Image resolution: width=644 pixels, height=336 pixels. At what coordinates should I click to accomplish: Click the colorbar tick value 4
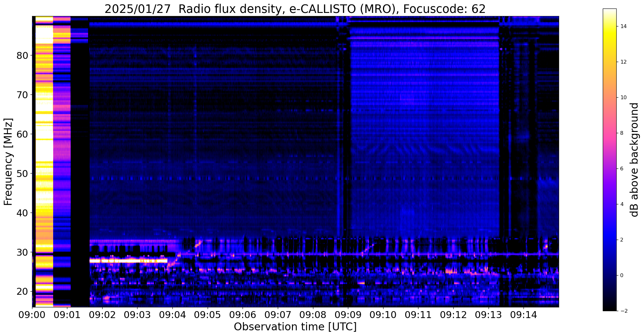[621, 204]
